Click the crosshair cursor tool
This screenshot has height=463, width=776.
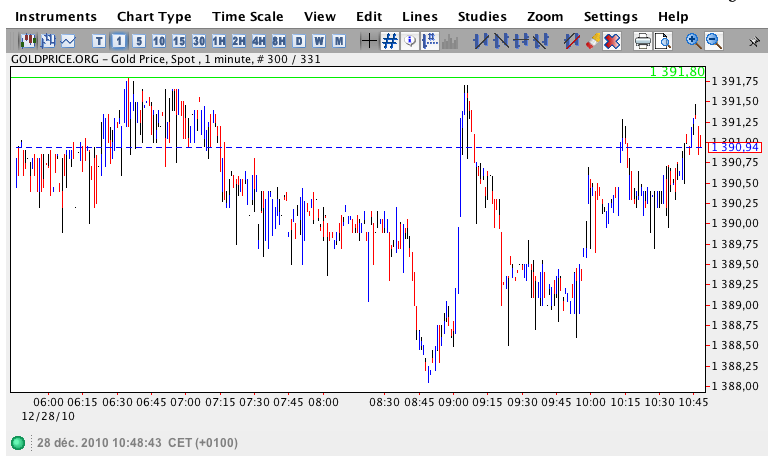369,41
